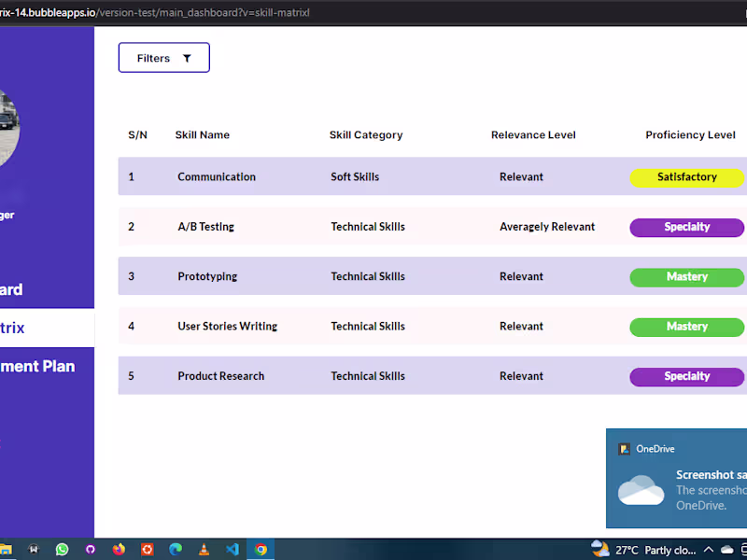Select the Product Research skill name

(x=220, y=376)
